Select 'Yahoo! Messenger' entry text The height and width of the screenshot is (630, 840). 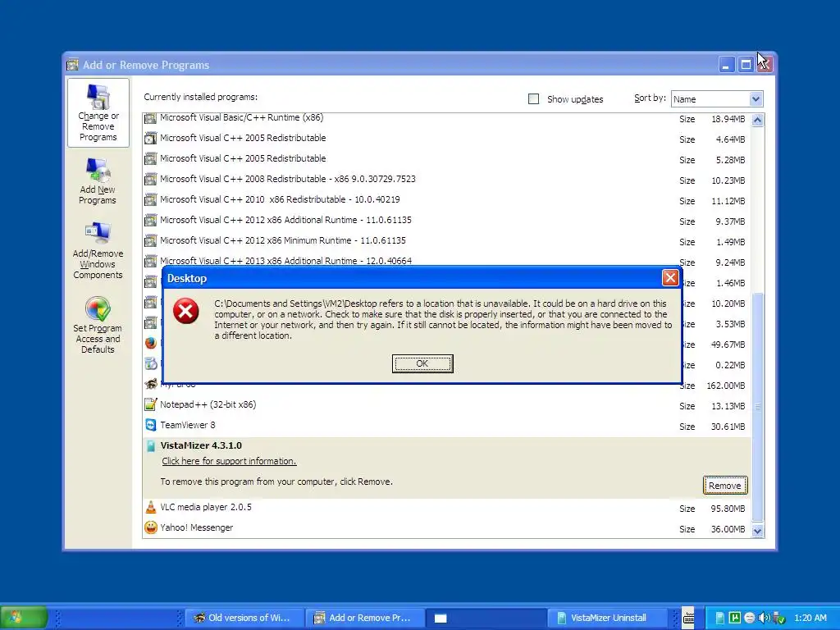point(197,527)
